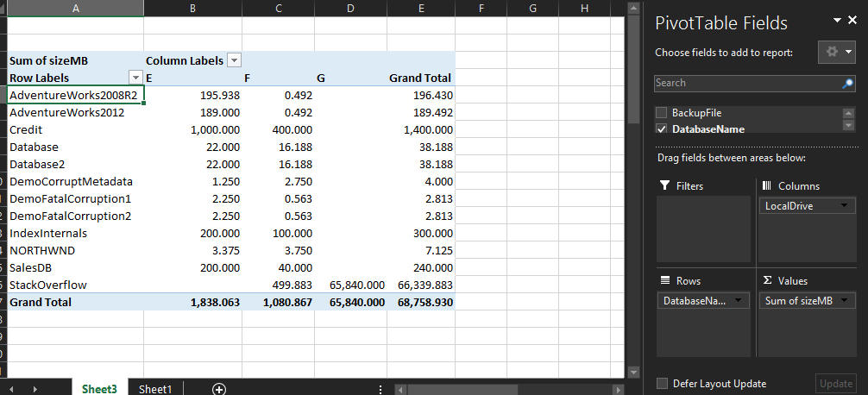Open the Row Labels filter dropdown
Screen dimensions: 868x395
tap(135, 78)
